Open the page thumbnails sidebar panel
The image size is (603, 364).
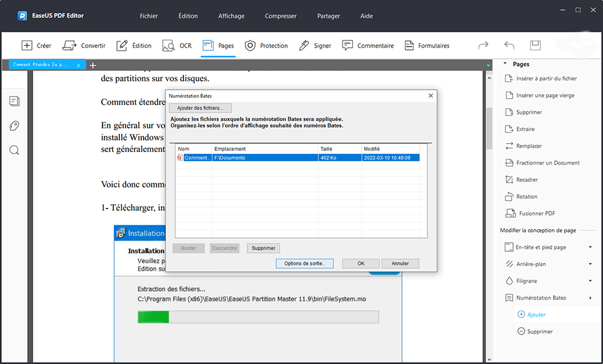point(14,101)
